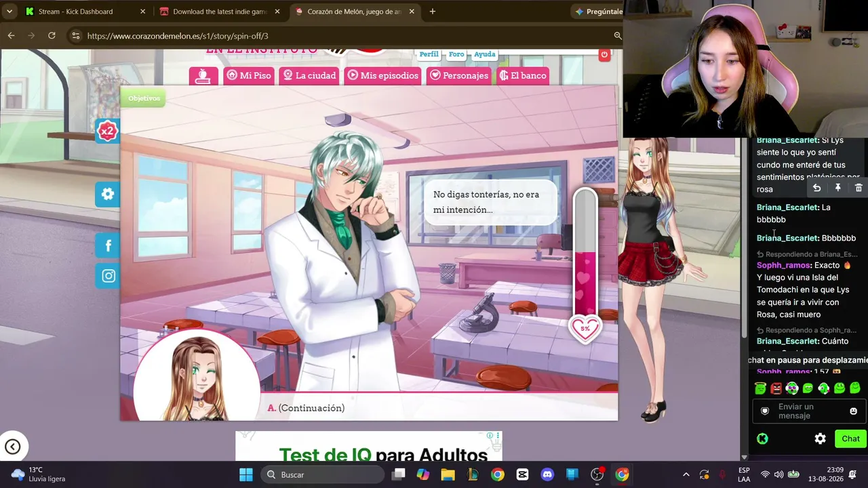
Task: Click the shield icon in message box
Action: (765, 411)
